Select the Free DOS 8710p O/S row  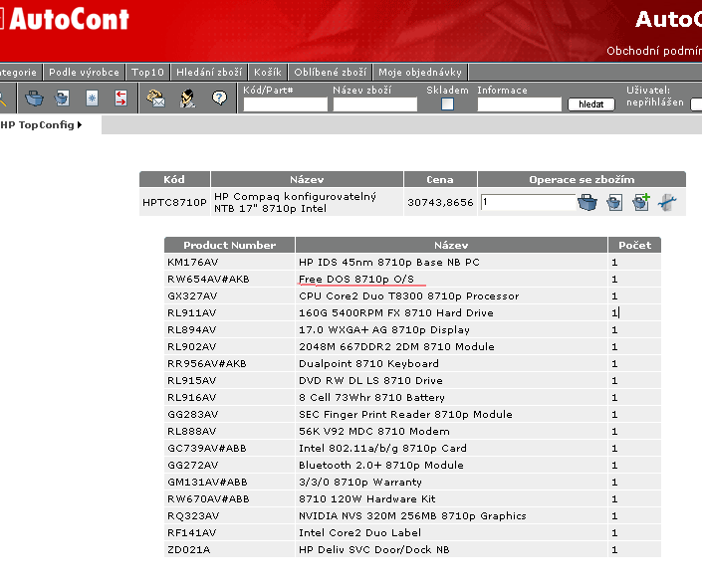412,280
